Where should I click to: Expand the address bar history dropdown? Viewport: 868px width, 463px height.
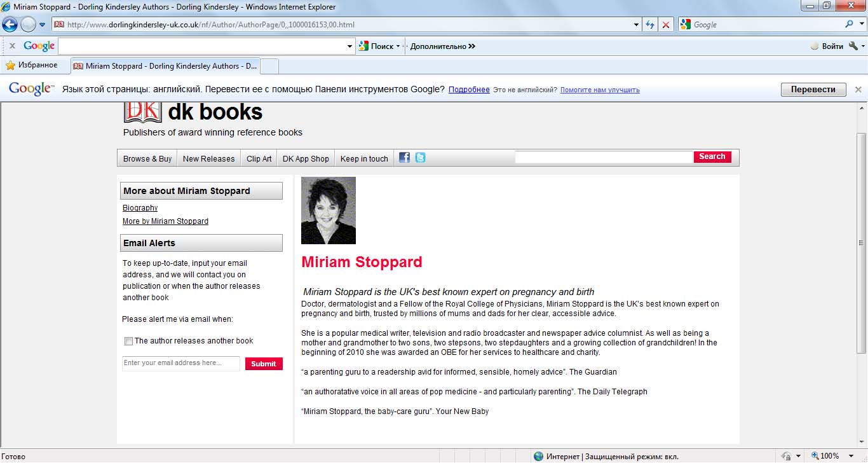(637, 25)
